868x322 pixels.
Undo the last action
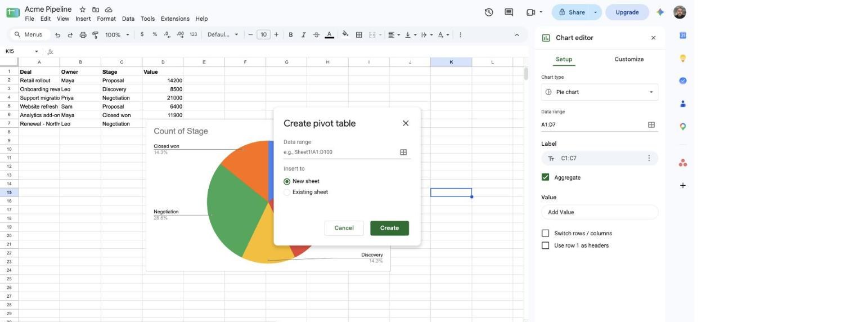(x=57, y=35)
